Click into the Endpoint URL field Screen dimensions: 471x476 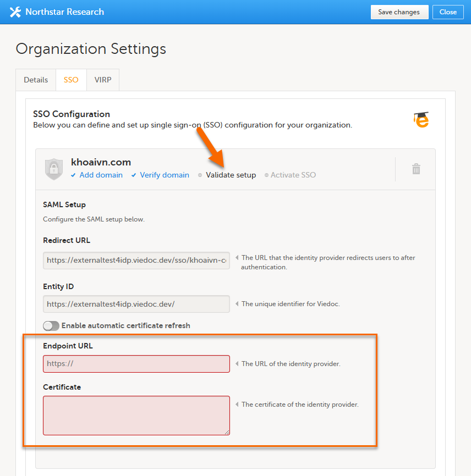[x=136, y=364]
